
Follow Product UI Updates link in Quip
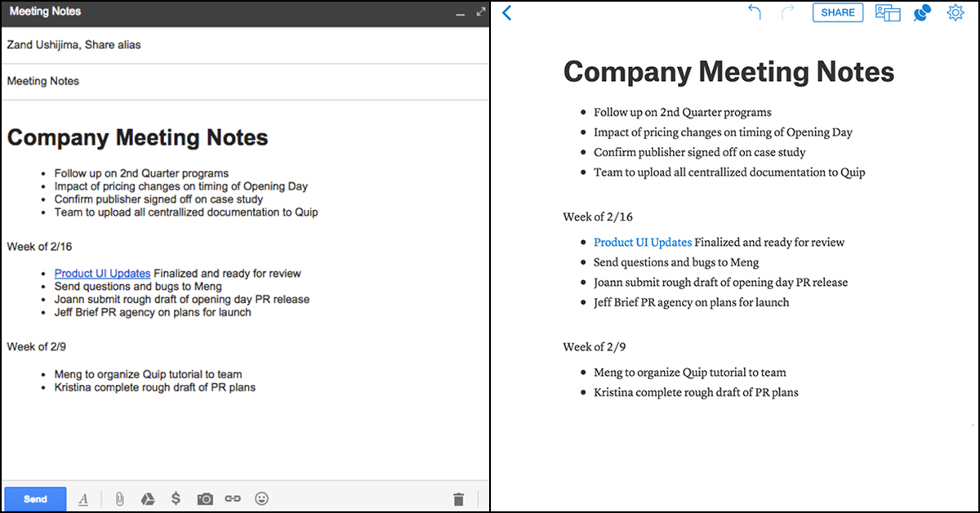(x=643, y=242)
